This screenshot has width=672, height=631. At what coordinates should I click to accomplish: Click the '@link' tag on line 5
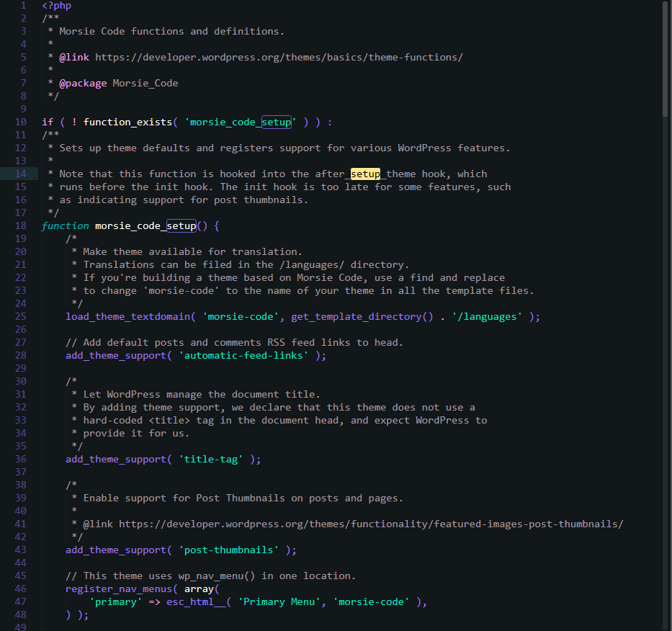74,58
